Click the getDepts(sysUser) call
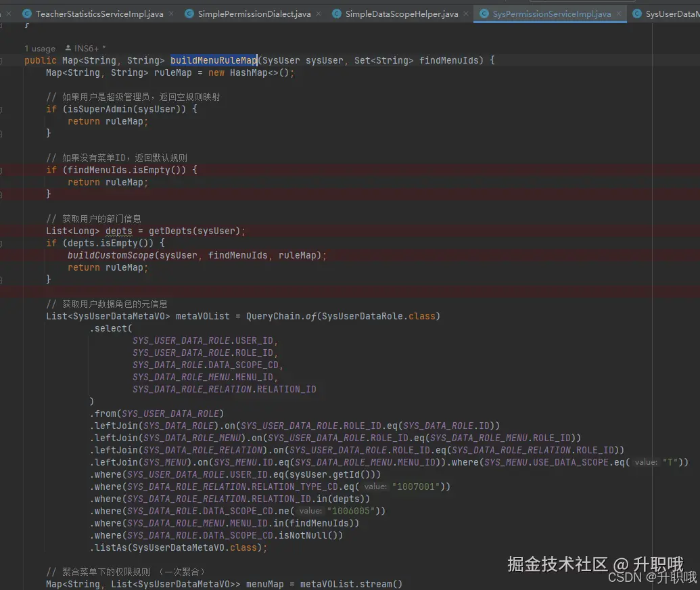 (194, 231)
